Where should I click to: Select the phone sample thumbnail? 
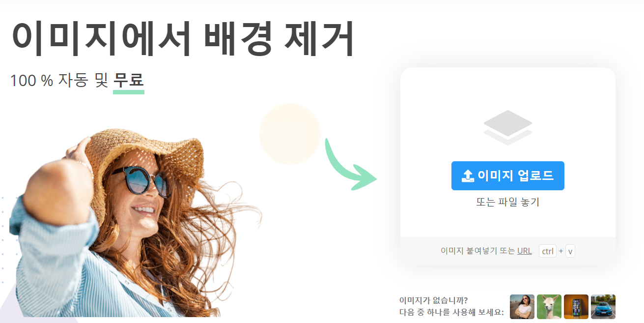pyautogui.click(x=576, y=307)
